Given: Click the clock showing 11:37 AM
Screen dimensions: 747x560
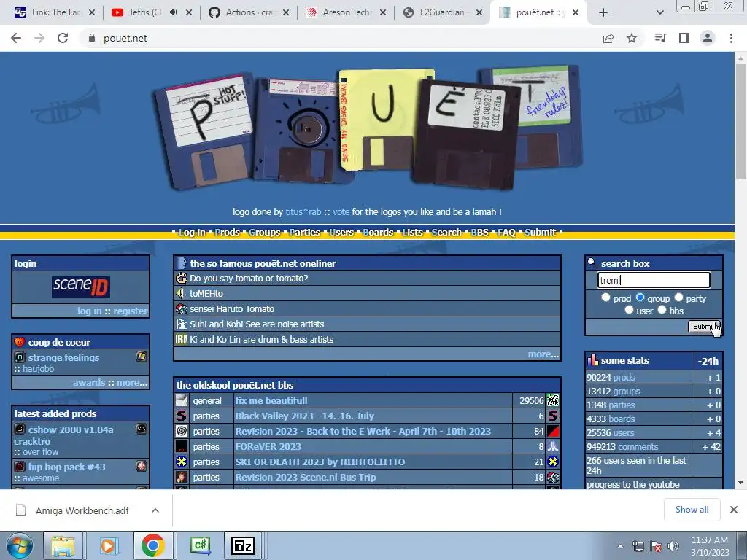Looking at the screenshot, I should point(709,540).
